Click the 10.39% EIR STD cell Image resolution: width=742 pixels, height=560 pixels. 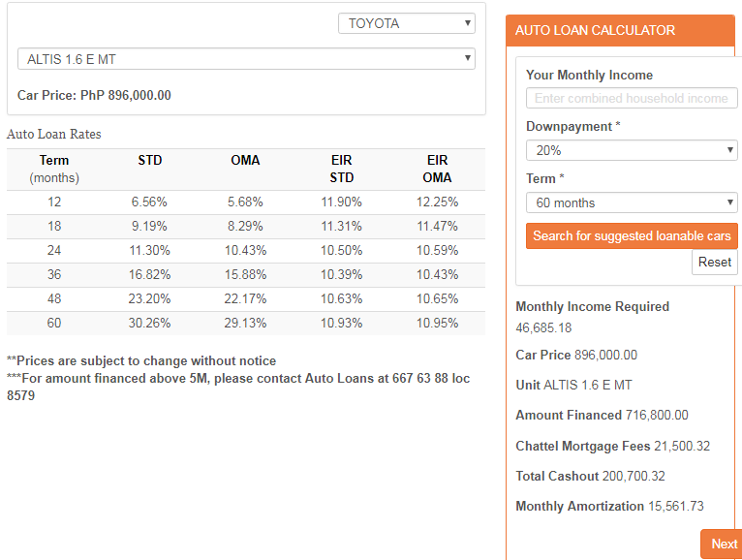(x=341, y=274)
